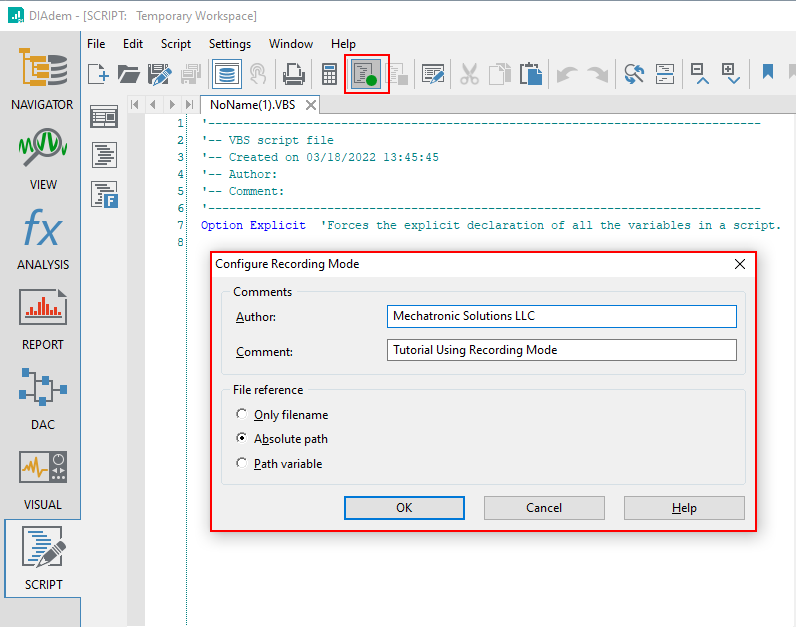The height and width of the screenshot is (627, 796).
Task: Choose the Path variable radio button
Action: (241, 463)
